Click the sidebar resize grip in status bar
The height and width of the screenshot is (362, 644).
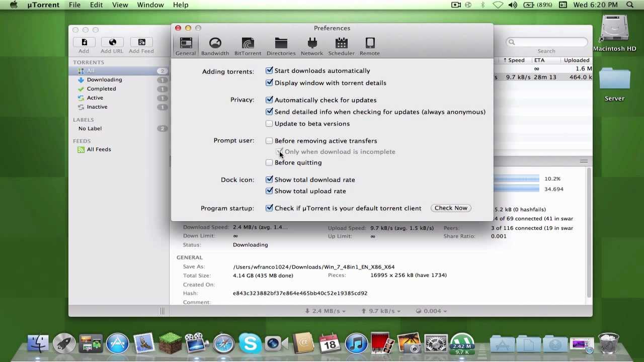162,311
